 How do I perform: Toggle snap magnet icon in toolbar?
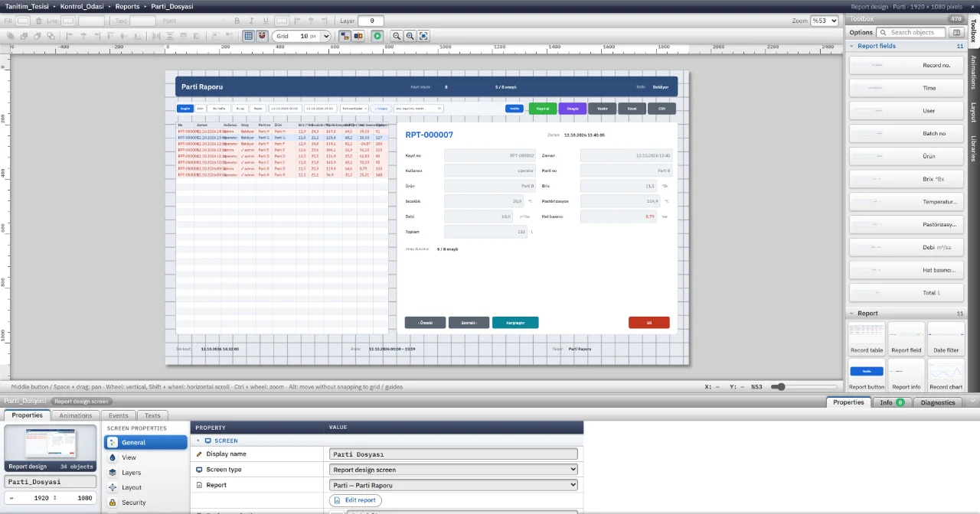pyautogui.click(x=263, y=36)
